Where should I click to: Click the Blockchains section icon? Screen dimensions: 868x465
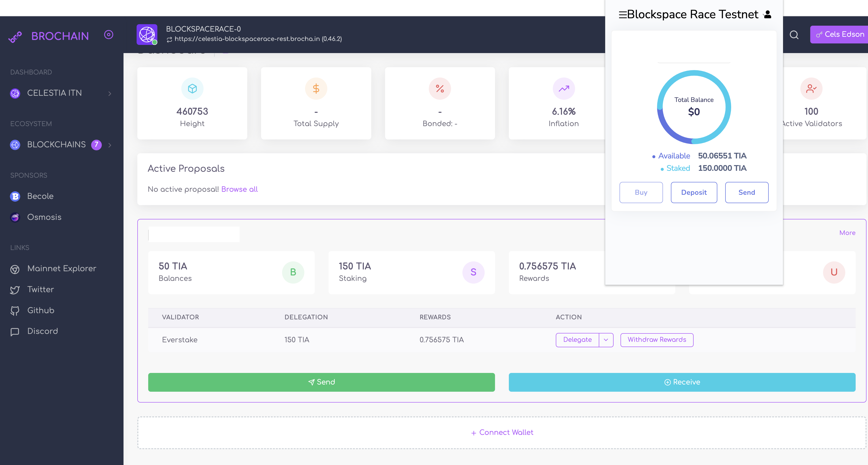(16, 144)
